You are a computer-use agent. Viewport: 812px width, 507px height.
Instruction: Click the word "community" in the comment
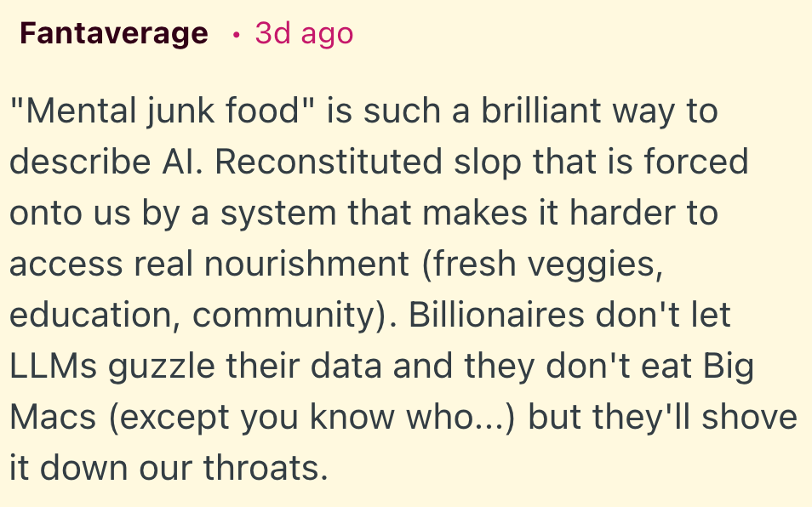281,316
